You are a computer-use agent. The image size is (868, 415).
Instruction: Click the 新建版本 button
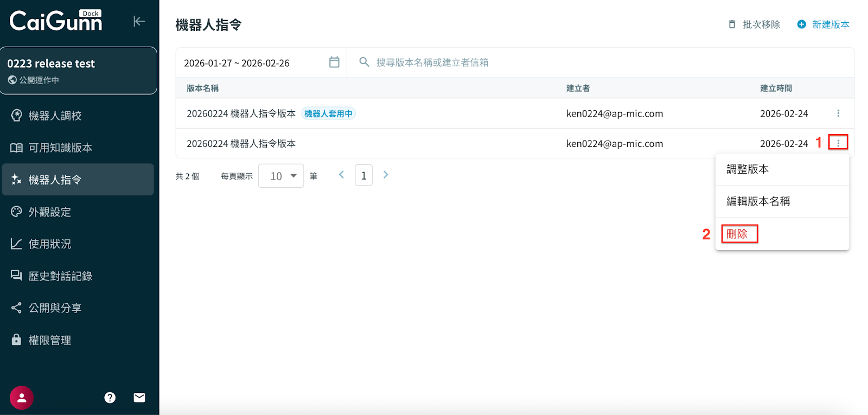824,24
